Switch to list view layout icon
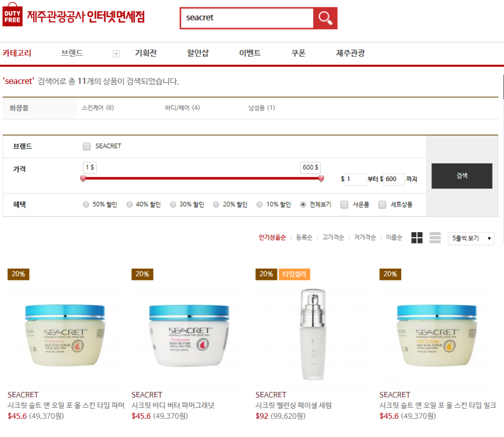 435,238
